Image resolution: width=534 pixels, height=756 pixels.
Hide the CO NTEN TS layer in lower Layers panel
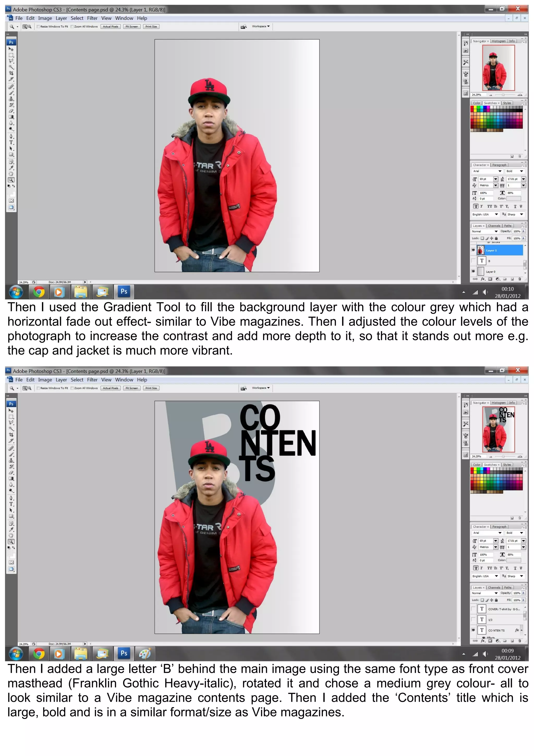(473, 630)
